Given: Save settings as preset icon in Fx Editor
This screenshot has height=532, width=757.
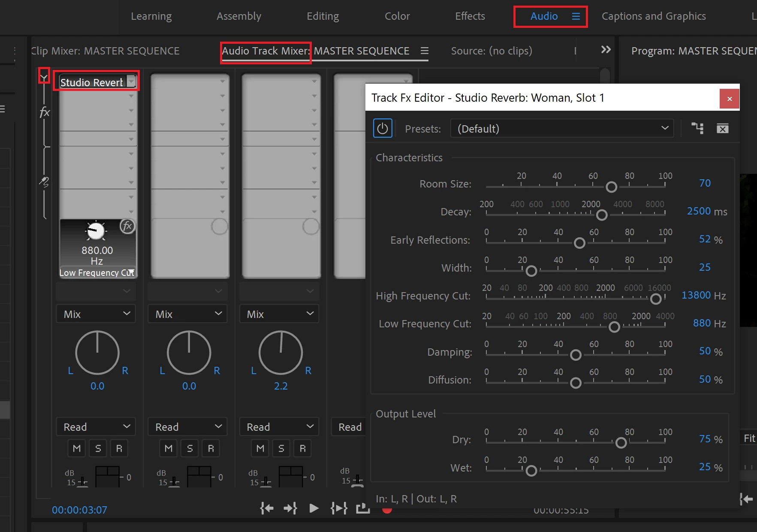Looking at the screenshot, I should [x=697, y=128].
